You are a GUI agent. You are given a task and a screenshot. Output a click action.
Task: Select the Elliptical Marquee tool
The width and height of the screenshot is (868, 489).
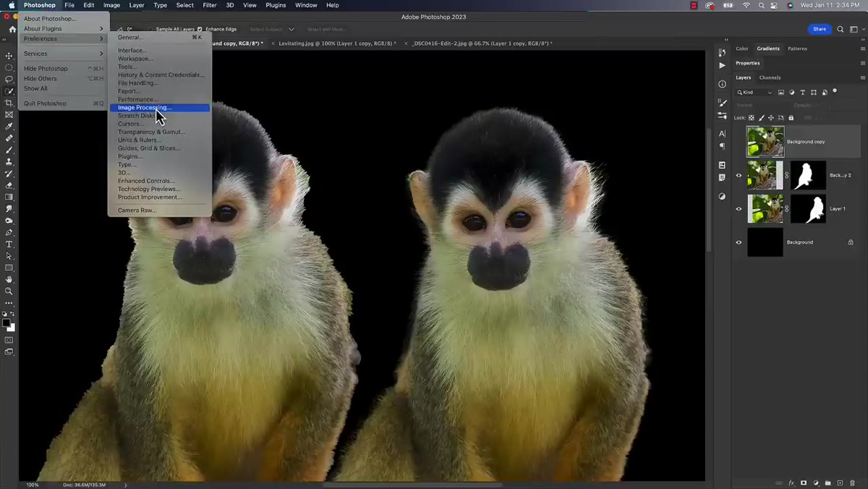pyautogui.click(x=9, y=67)
